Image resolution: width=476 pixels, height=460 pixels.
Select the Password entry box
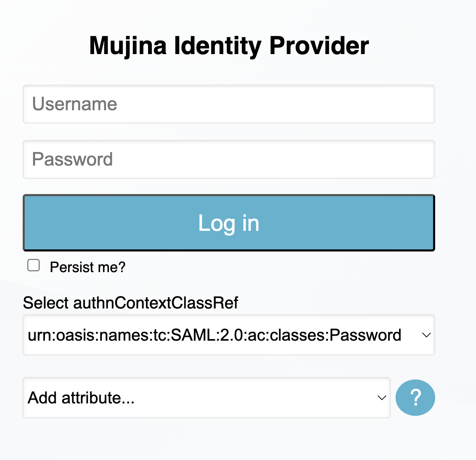pos(229,159)
